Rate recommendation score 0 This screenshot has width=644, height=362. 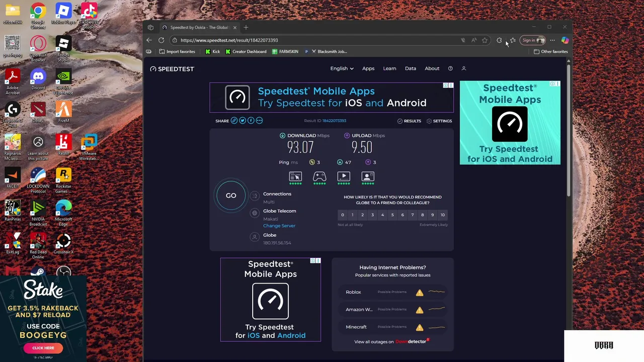(343, 215)
